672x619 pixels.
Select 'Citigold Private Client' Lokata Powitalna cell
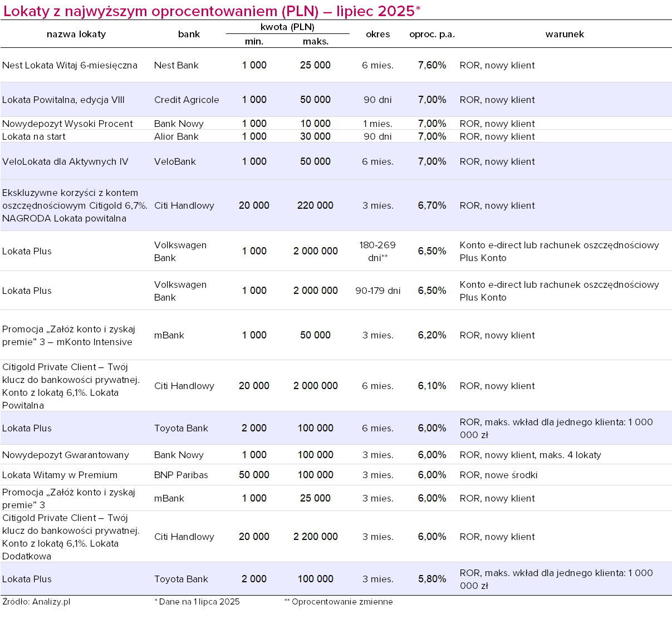[71, 386]
